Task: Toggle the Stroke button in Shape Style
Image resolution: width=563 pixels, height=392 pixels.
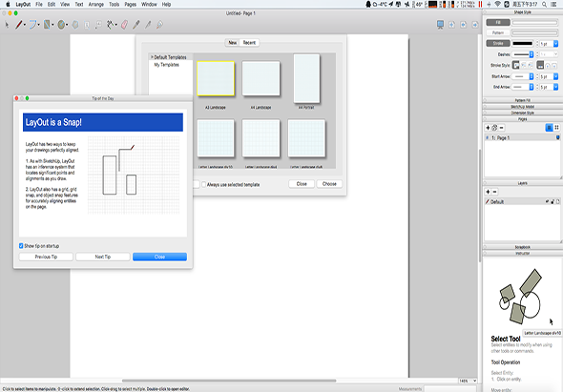Action: click(498, 44)
